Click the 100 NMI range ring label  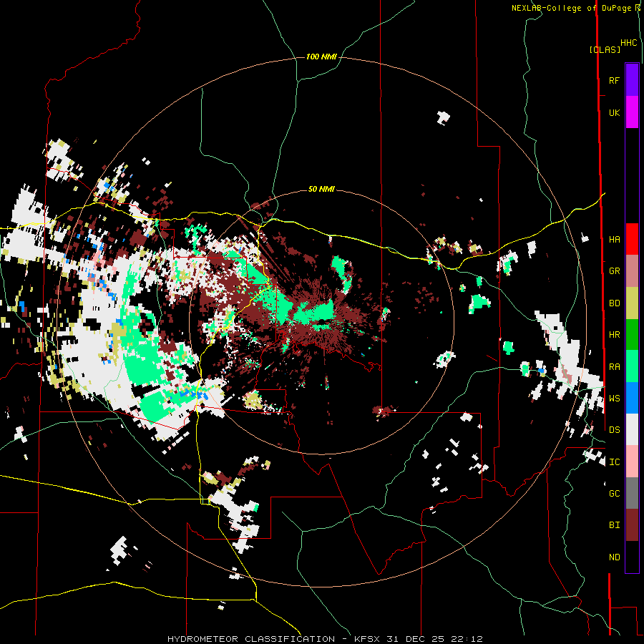321,57
